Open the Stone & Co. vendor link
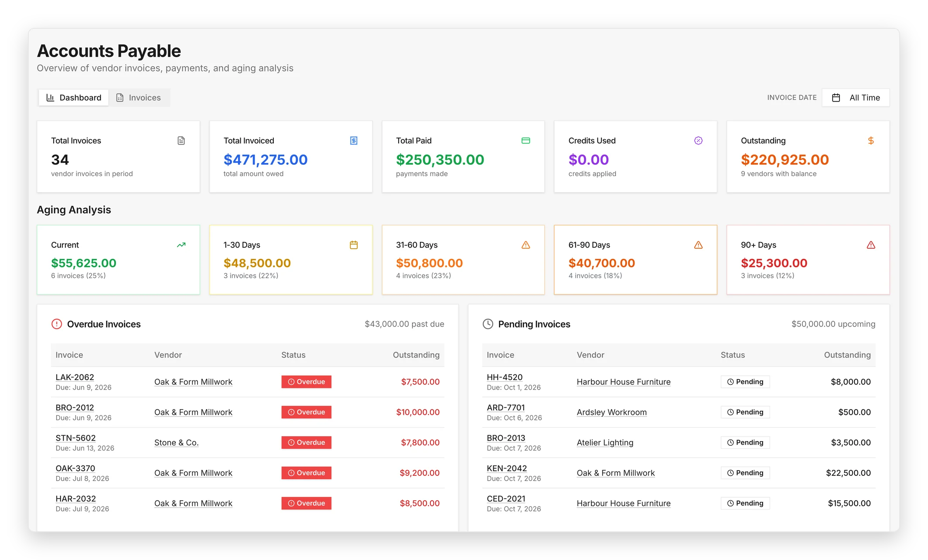This screenshot has height=560, width=928. (176, 442)
